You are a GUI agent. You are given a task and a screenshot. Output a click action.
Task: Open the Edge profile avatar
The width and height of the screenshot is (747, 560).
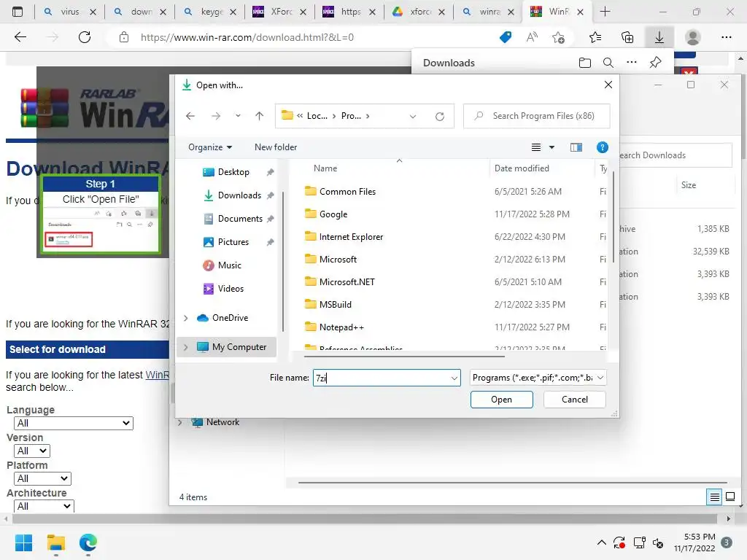[x=693, y=37]
